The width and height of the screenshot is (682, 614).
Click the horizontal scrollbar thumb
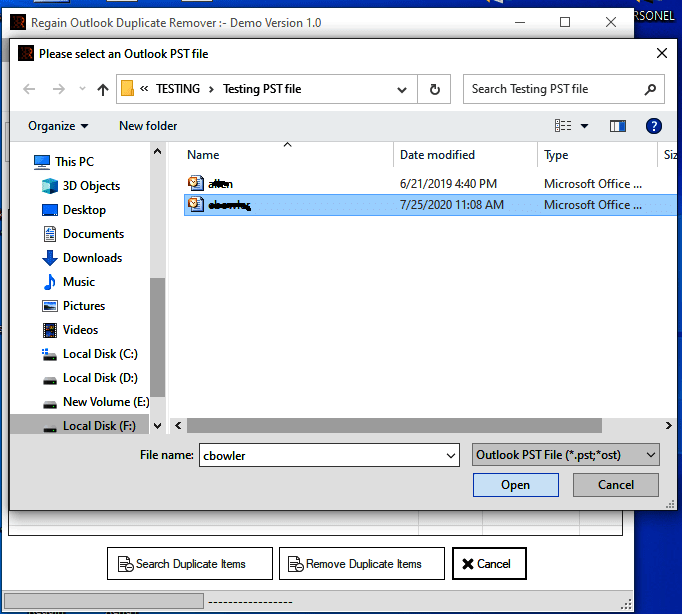coord(394,426)
